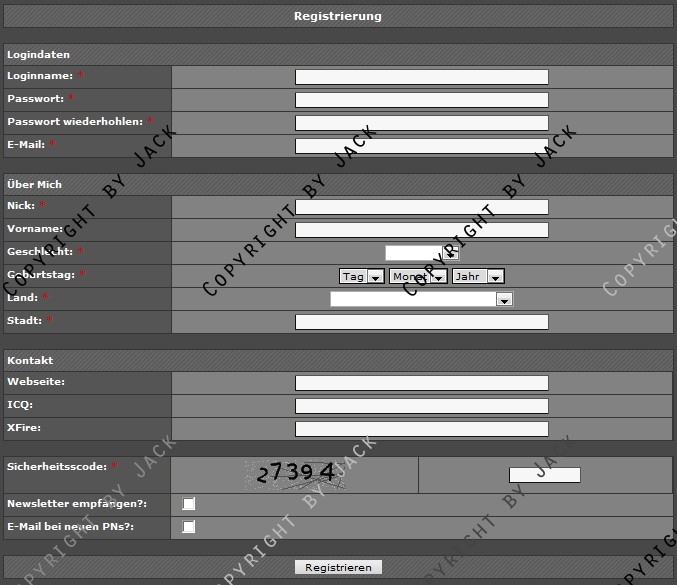The width and height of the screenshot is (677, 585).
Task: Click the Stadt input field
Action: (422, 322)
